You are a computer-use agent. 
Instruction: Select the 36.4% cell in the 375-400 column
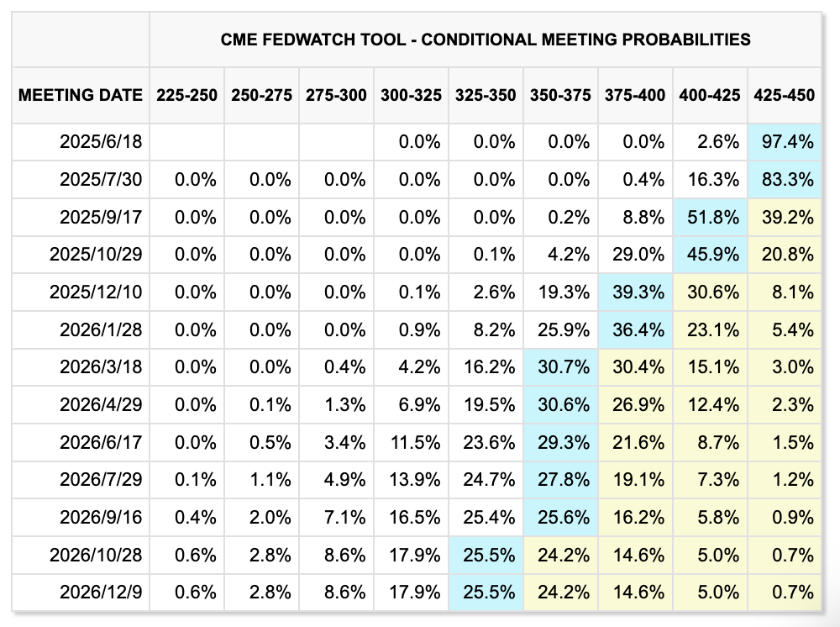636,330
